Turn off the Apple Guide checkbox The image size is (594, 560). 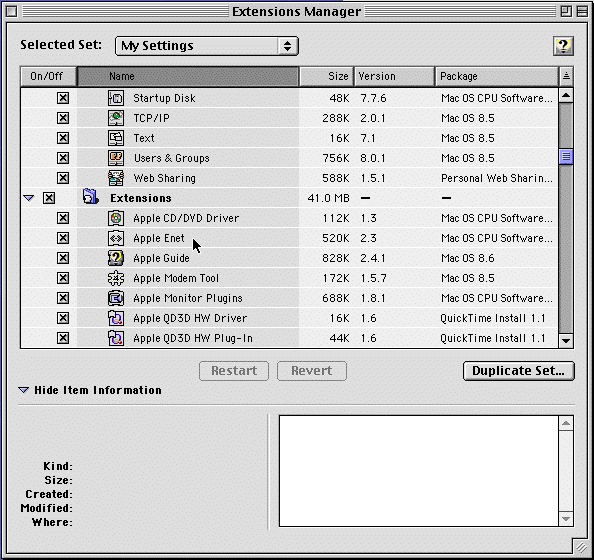pyautogui.click(x=63, y=258)
